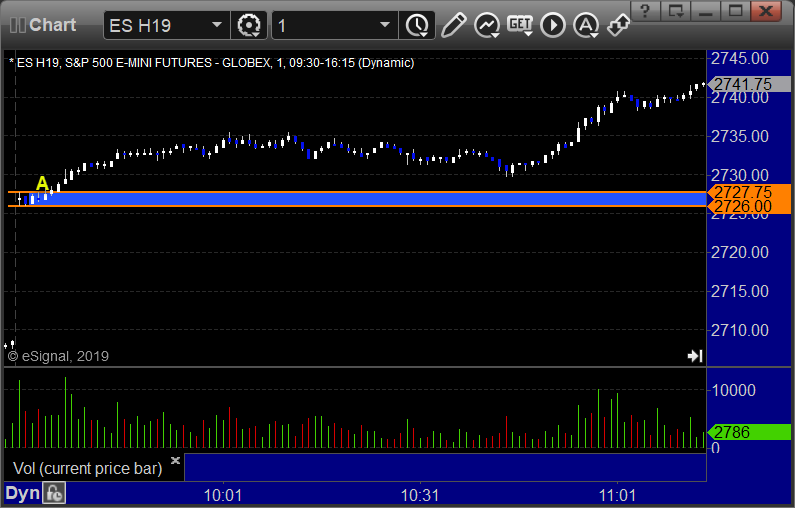Click the 2730.00 price axis label
This screenshot has height=508, width=795.
click(740, 175)
